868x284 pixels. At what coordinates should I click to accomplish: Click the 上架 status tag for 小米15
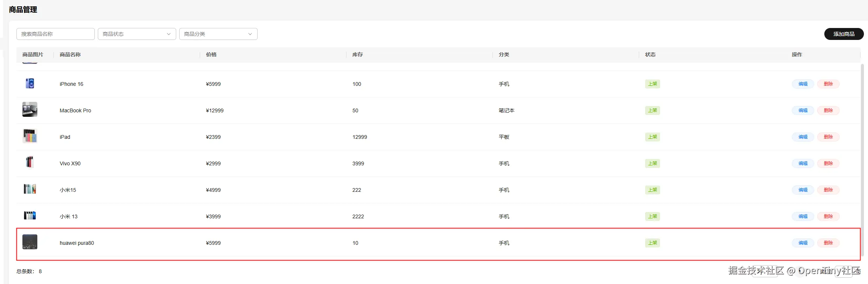tap(652, 190)
